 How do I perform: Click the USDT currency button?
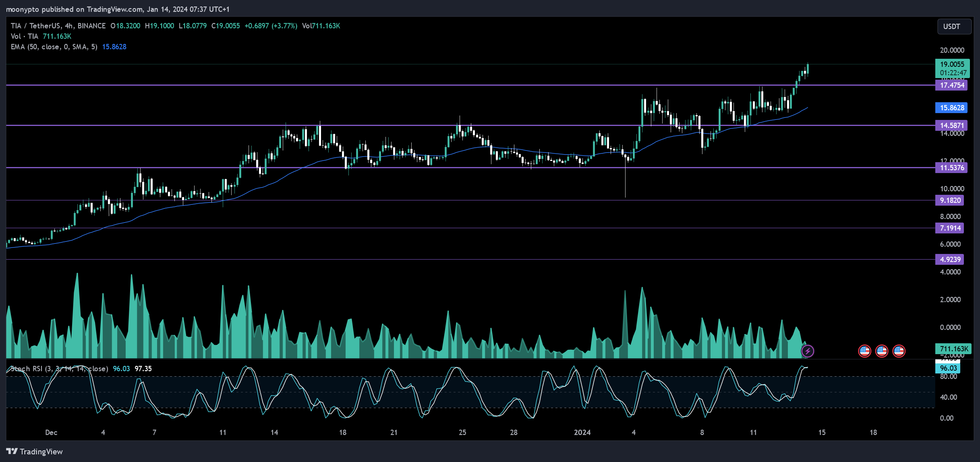[x=954, y=27]
